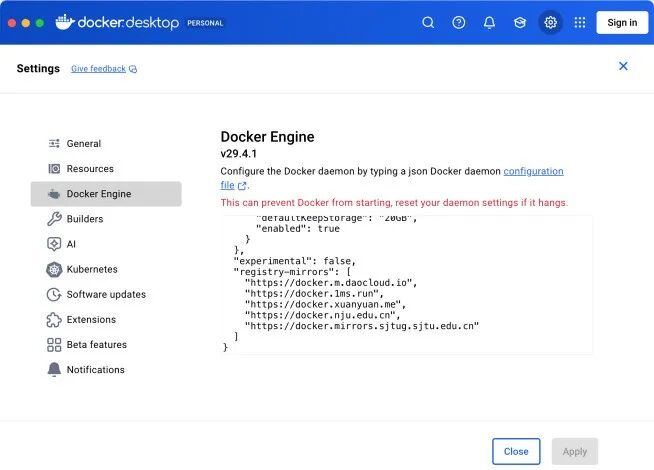This screenshot has width=654, height=470.
Task: Click the Software updates clock icon
Action: 54,294
